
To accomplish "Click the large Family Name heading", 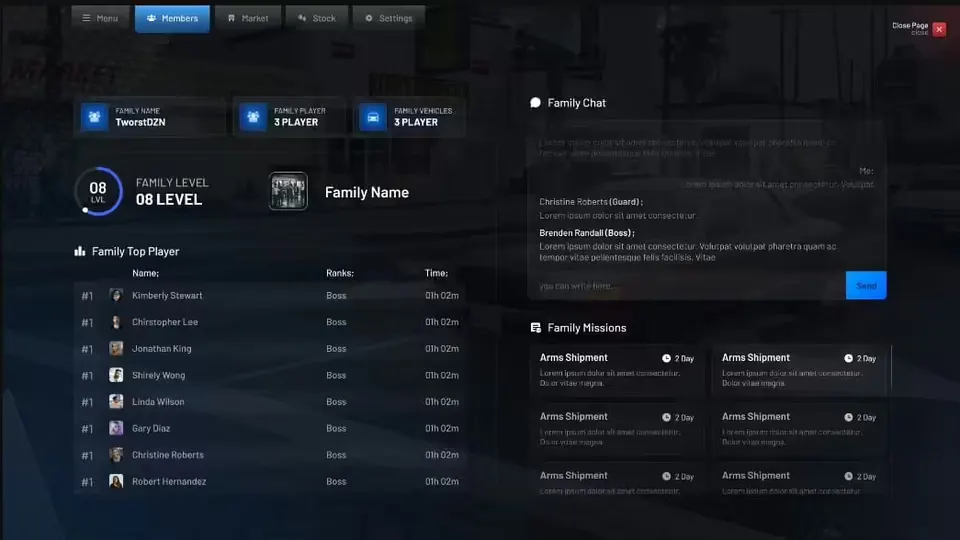I will tap(367, 192).
